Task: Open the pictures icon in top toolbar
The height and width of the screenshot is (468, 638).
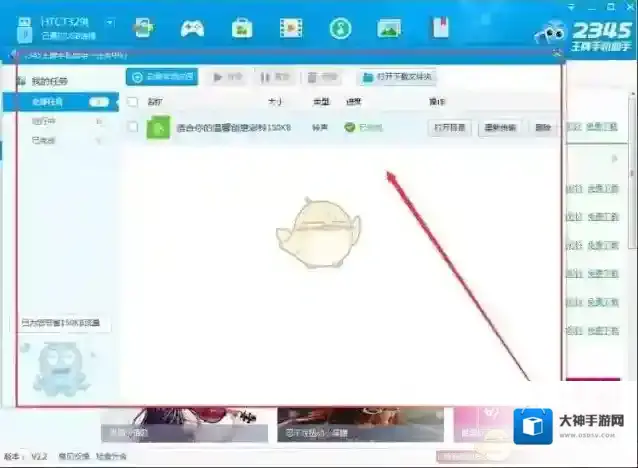Action: (390, 27)
